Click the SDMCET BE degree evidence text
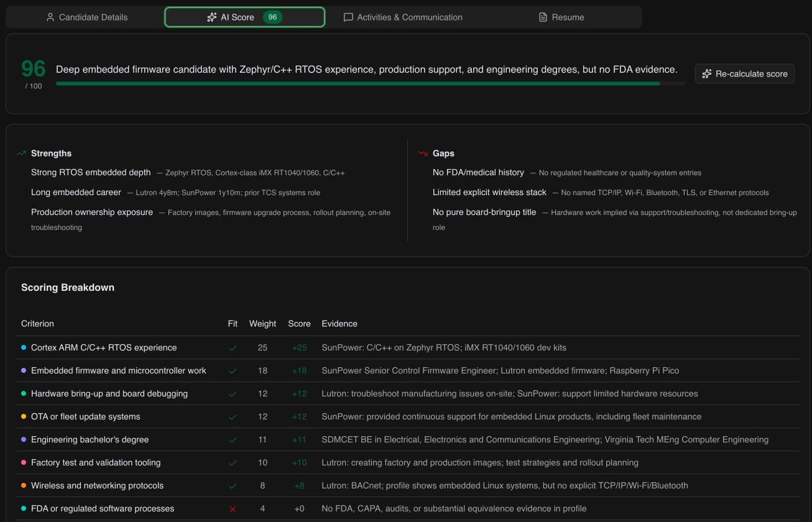This screenshot has width=812, height=522. pos(545,440)
